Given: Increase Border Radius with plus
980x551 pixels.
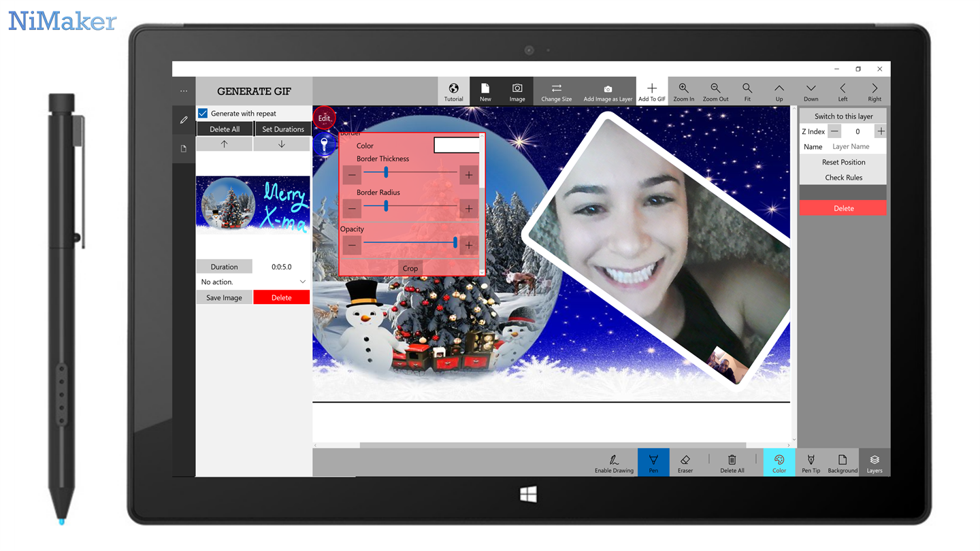Looking at the screenshot, I should (x=469, y=208).
